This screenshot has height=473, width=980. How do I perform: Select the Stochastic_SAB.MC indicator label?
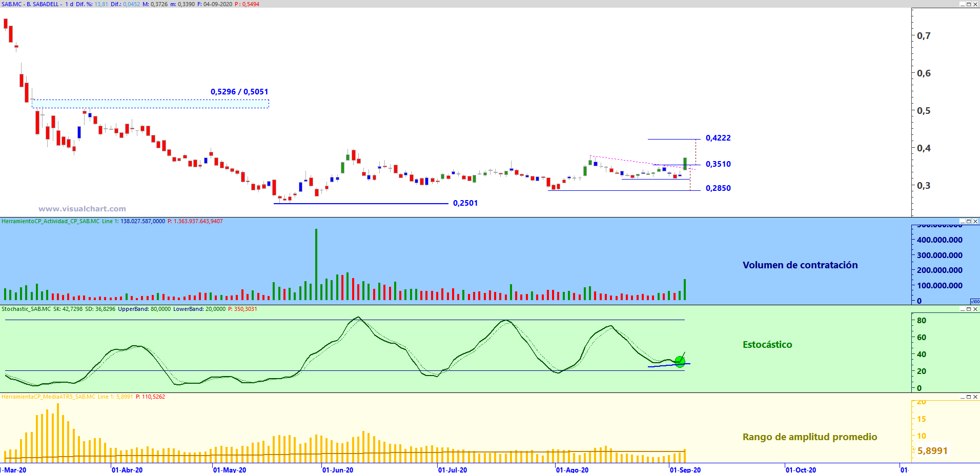click(x=26, y=309)
